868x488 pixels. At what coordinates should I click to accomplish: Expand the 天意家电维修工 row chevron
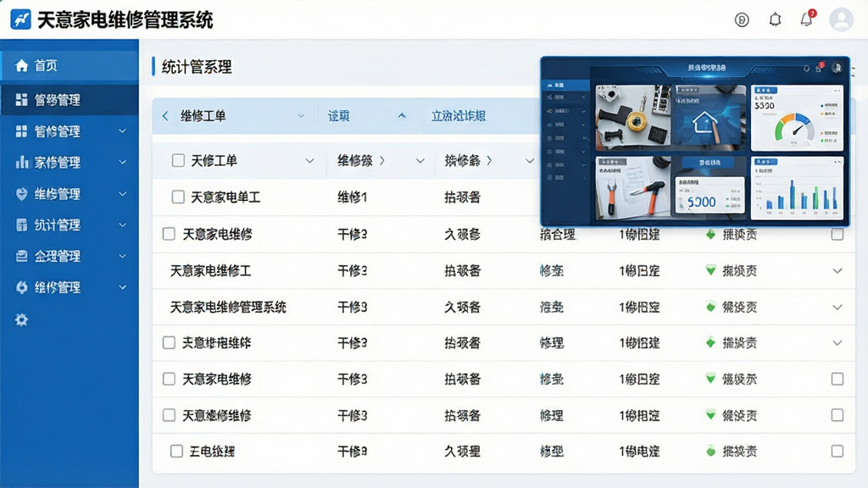tap(837, 271)
